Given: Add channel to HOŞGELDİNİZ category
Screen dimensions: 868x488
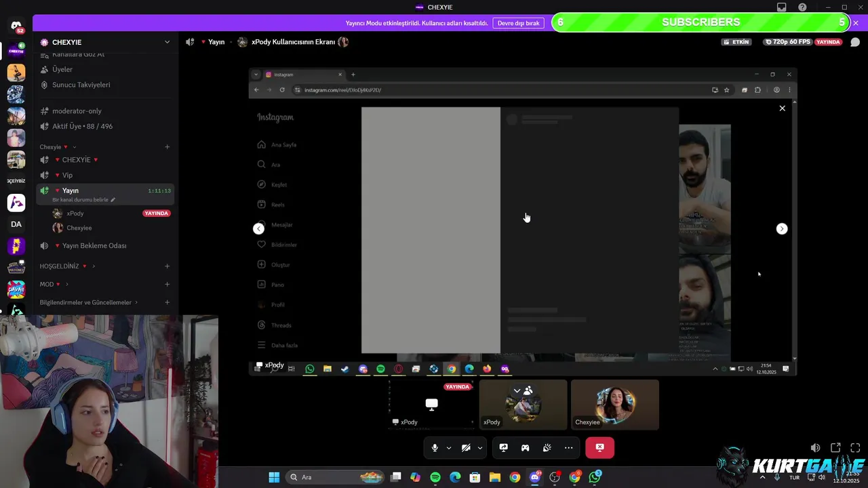Looking at the screenshot, I should coord(167,266).
